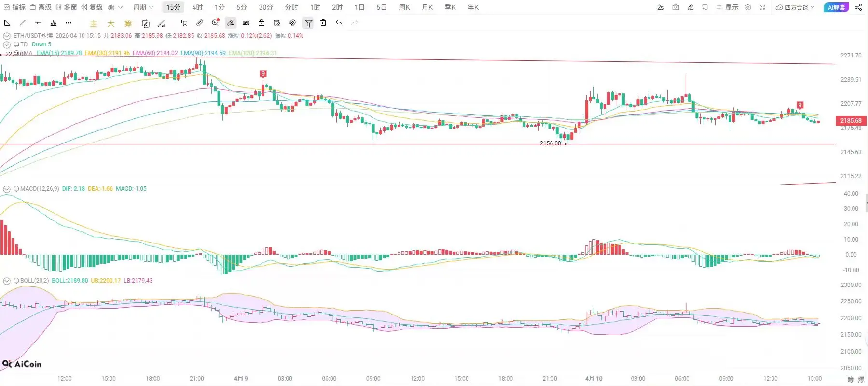Click the note/annotation icon in top bar
The image size is (868, 386).
pos(705,7)
